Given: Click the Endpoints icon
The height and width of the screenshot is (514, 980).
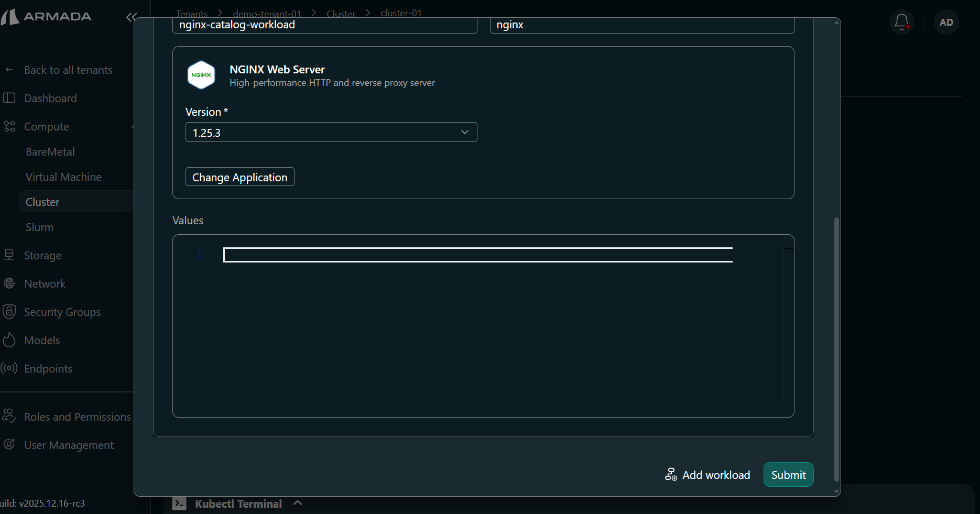Looking at the screenshot, I should (9, 368).
